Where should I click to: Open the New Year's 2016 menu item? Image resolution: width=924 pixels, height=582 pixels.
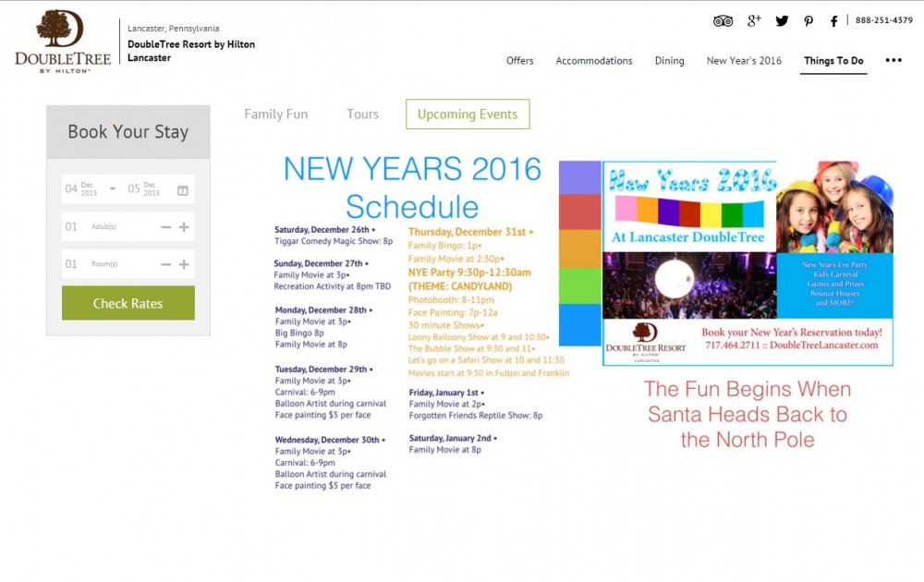pos(744,61)
